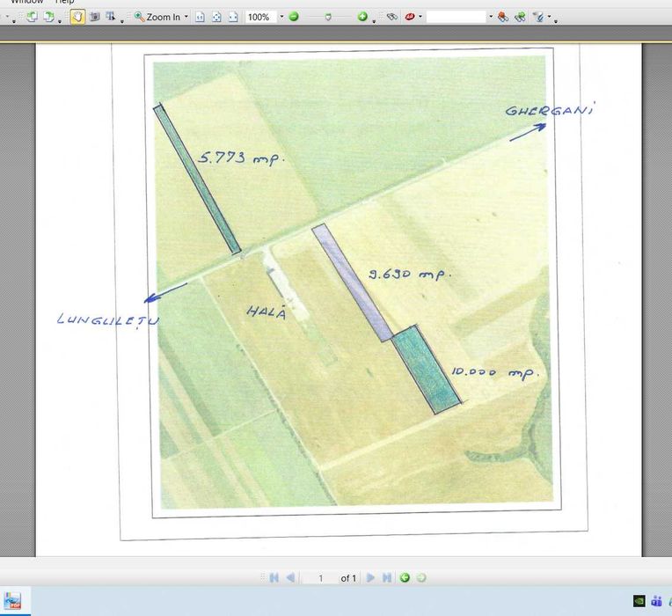Click green Previous View arrow
Image resolution: width=672 pixels, height=616 pixels.
pyautogui.click(x=405, y=578)
